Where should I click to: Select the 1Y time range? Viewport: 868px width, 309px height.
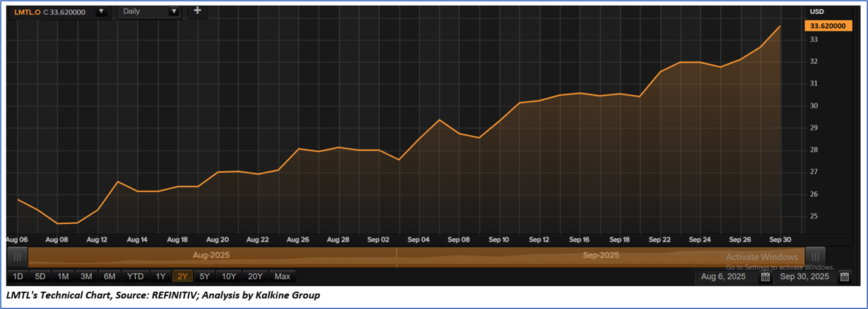pyautogui.click(x=160, y=276)
